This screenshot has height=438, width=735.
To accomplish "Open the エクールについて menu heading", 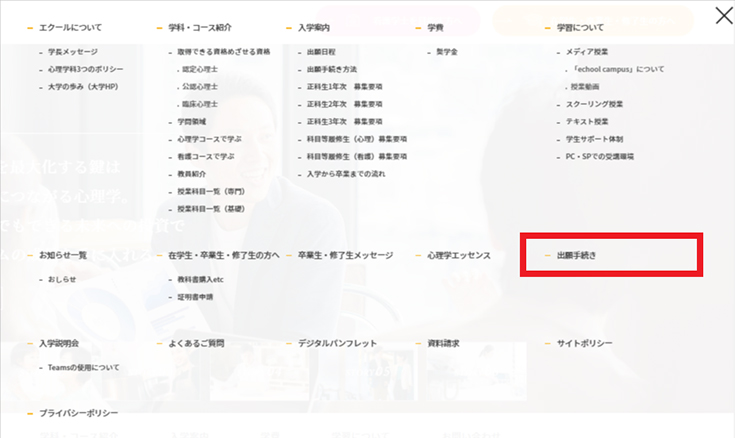I will point(70,28).
